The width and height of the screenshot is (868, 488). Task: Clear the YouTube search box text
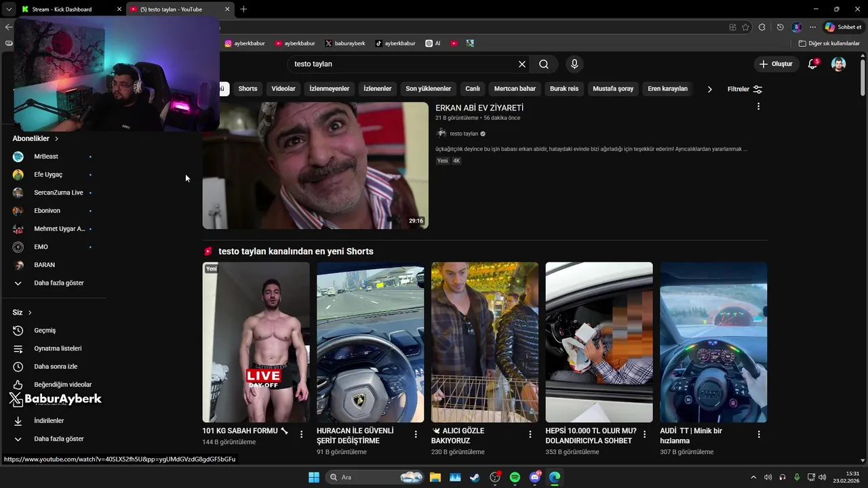coord(522,64)
